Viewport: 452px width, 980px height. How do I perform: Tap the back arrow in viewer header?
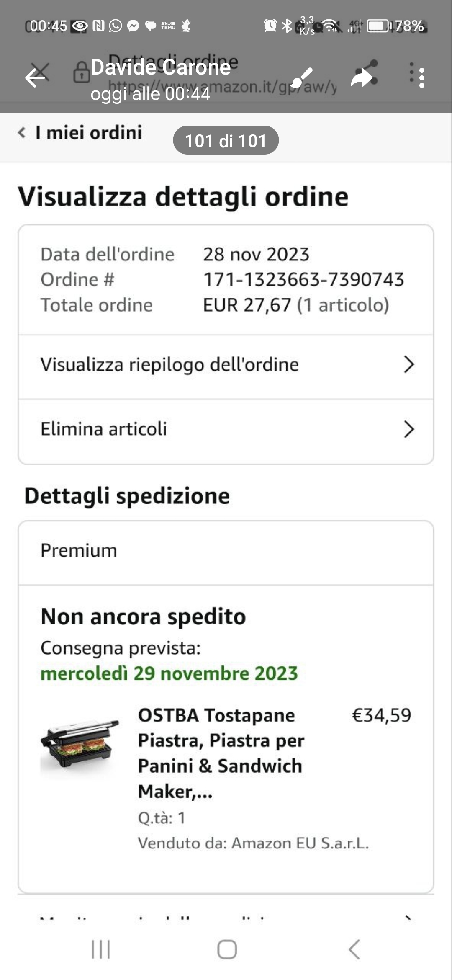point(35,77)
